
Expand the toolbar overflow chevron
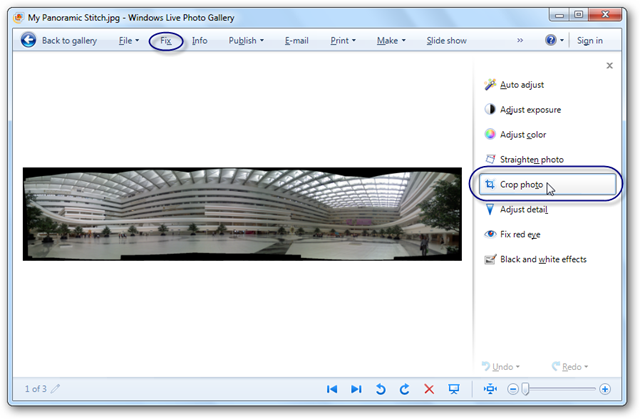[520, 40]
